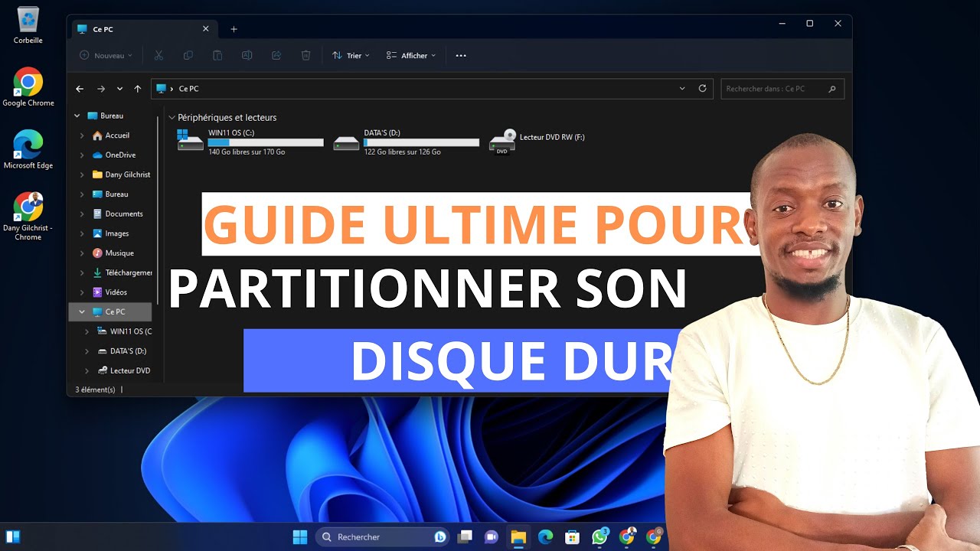Screen dimensions: 980x551
Task: Click the Copy icon in Explorer toolbar
Action: [188, 55]
